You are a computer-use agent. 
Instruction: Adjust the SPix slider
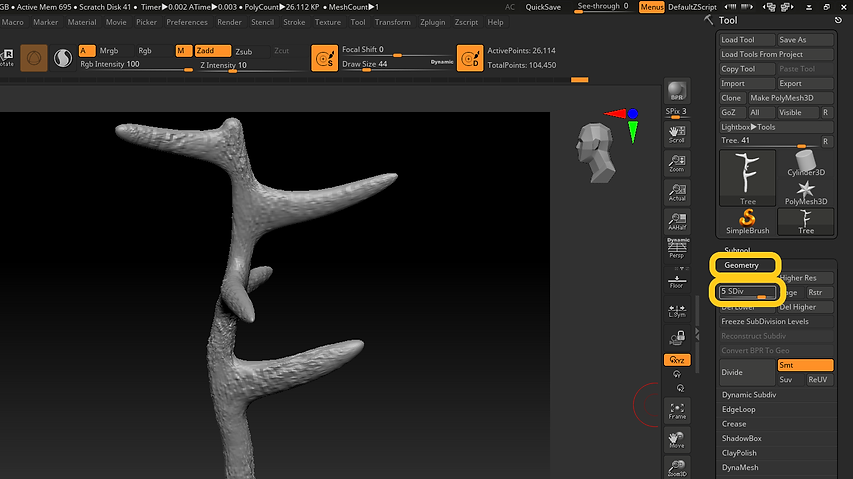pos(677,112)
